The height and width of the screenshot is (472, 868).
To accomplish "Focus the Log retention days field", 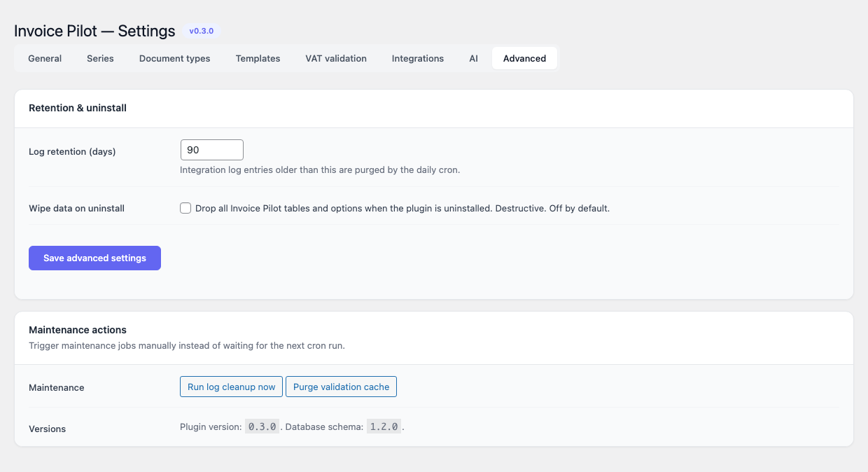I will [211, 150].
